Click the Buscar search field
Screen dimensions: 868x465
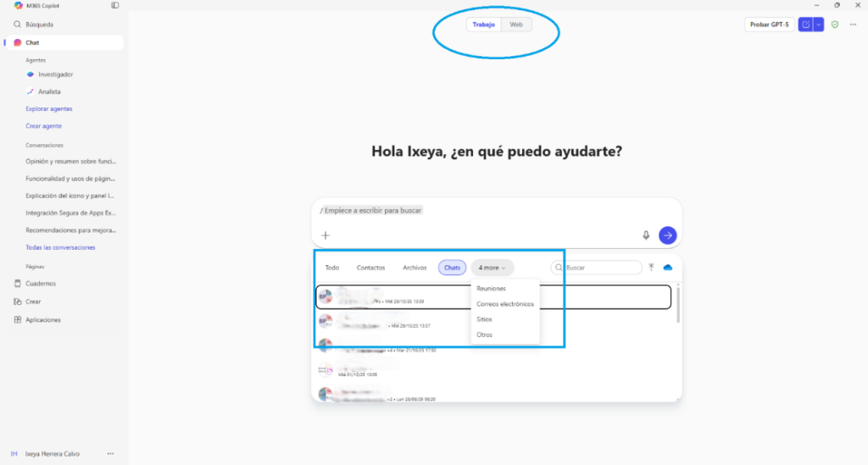tap(600, 268)
